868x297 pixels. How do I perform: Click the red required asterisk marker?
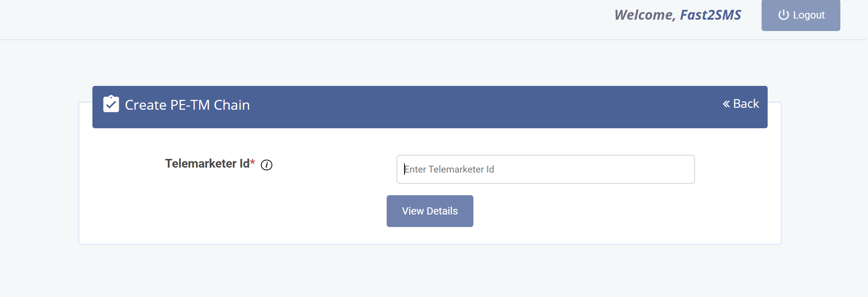253,162
